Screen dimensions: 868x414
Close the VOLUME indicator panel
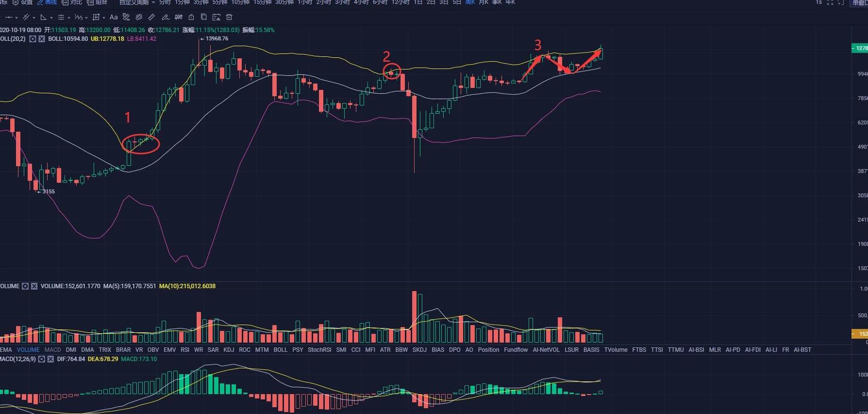point(34,286)
